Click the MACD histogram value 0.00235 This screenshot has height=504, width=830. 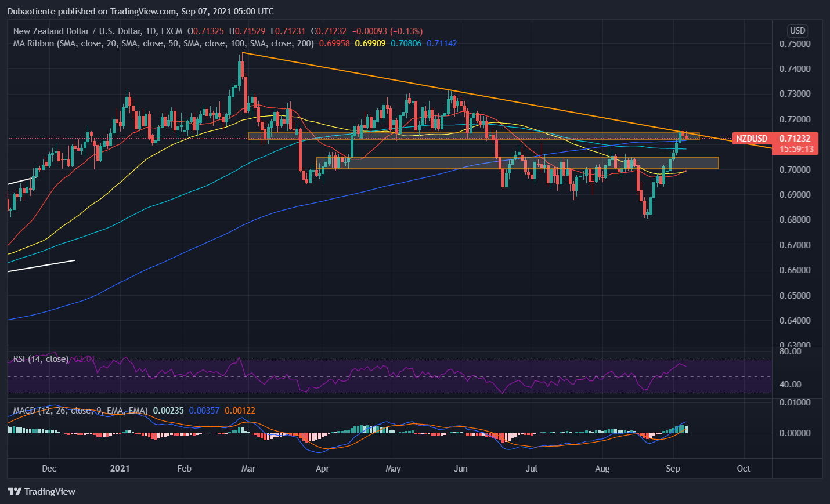[x=168, y=411]
